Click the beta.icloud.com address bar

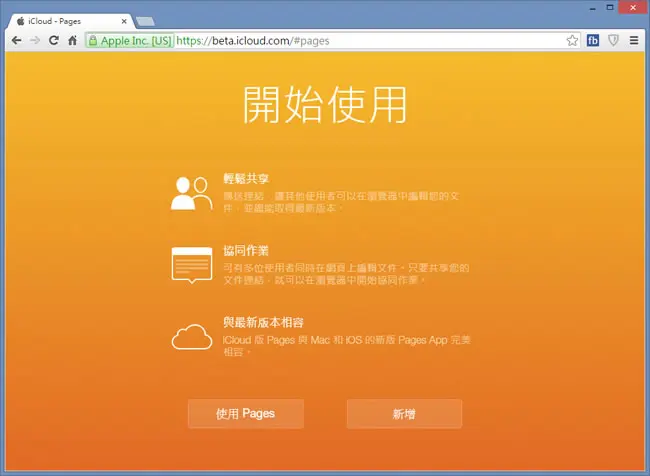tap(325, 41)
